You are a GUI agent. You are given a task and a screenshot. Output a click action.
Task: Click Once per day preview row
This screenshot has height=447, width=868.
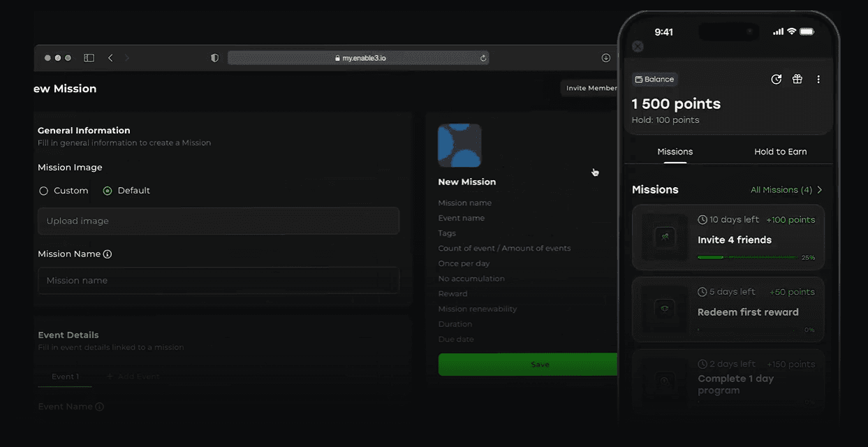(x=464, y=263)
